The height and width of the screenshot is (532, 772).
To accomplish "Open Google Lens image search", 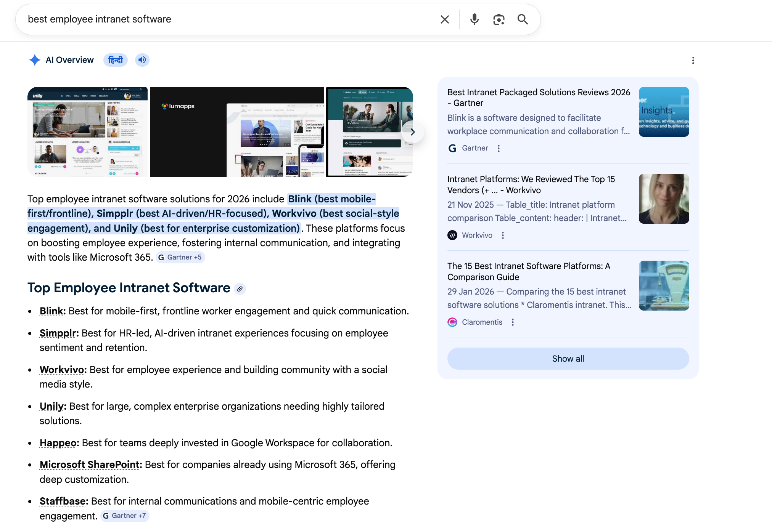I will coord(499,19).
